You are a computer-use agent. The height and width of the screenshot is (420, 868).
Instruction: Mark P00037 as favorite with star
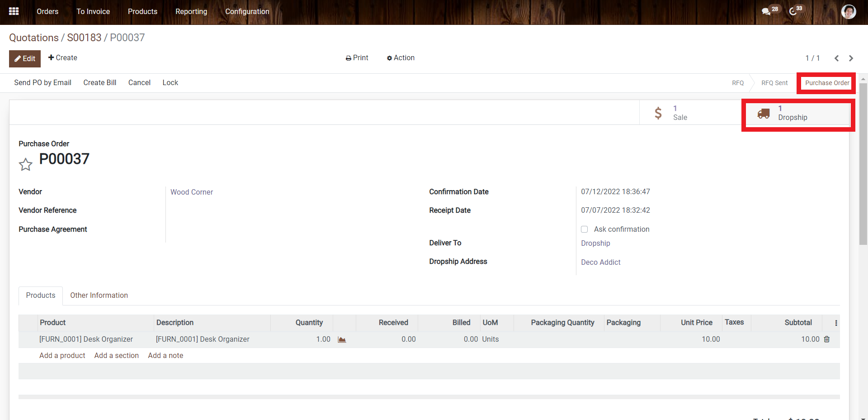[x=25, y=164]
